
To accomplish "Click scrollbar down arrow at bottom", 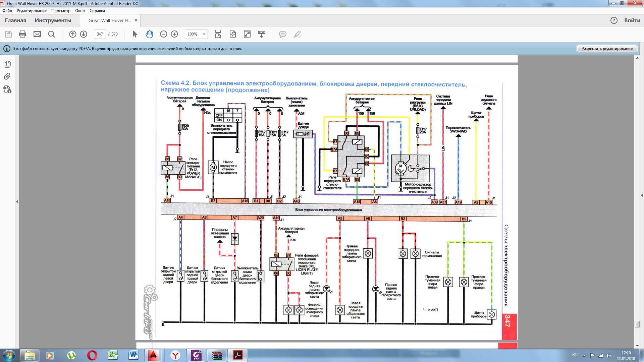I will [x=637, y=346].
